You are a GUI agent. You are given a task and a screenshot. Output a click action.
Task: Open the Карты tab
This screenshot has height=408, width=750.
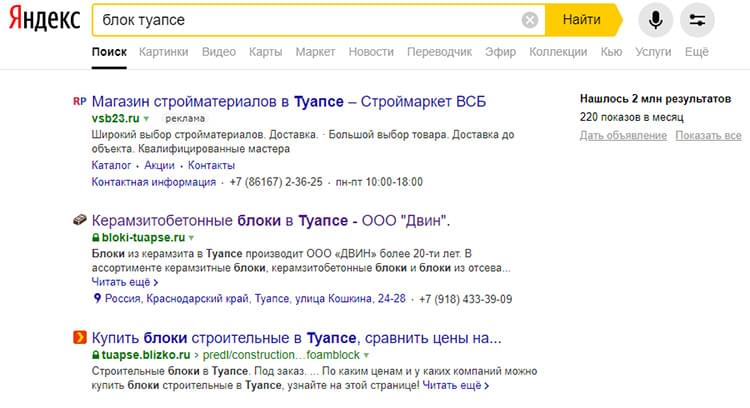(x=265, y=52)
